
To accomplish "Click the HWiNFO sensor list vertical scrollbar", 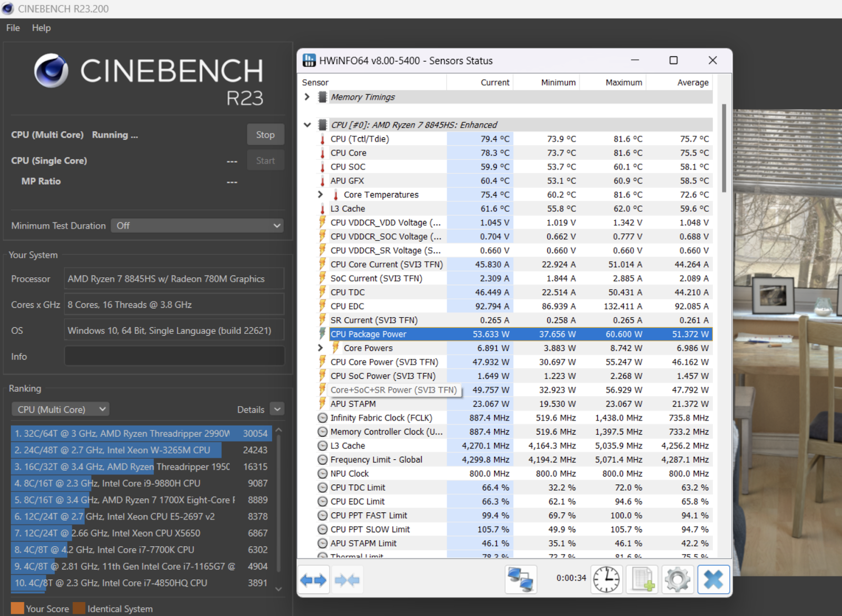I will [724, 148].
